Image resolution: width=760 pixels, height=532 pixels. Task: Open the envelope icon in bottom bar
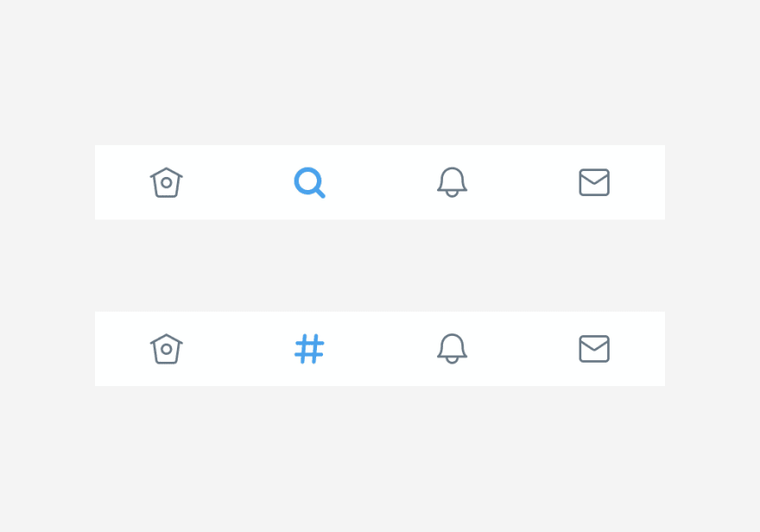click(594, 349)
